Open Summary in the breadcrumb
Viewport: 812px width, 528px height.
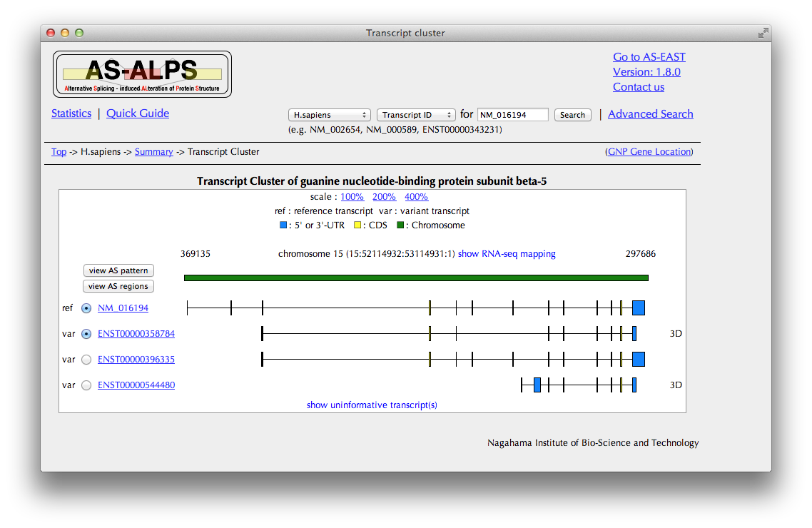pos(153,152)
